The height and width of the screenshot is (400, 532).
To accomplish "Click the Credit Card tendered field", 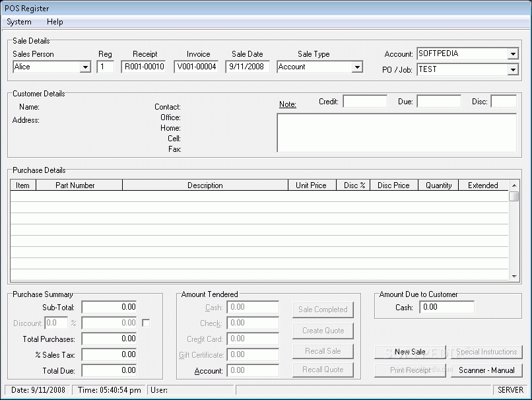I will click(253, 339).
